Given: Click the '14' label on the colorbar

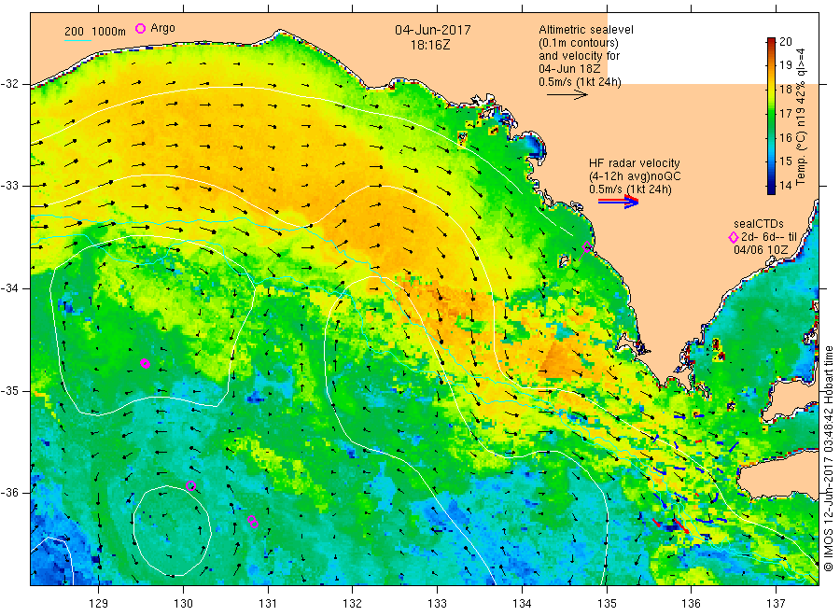Looking at the screenshot, I should click(786, 186).
